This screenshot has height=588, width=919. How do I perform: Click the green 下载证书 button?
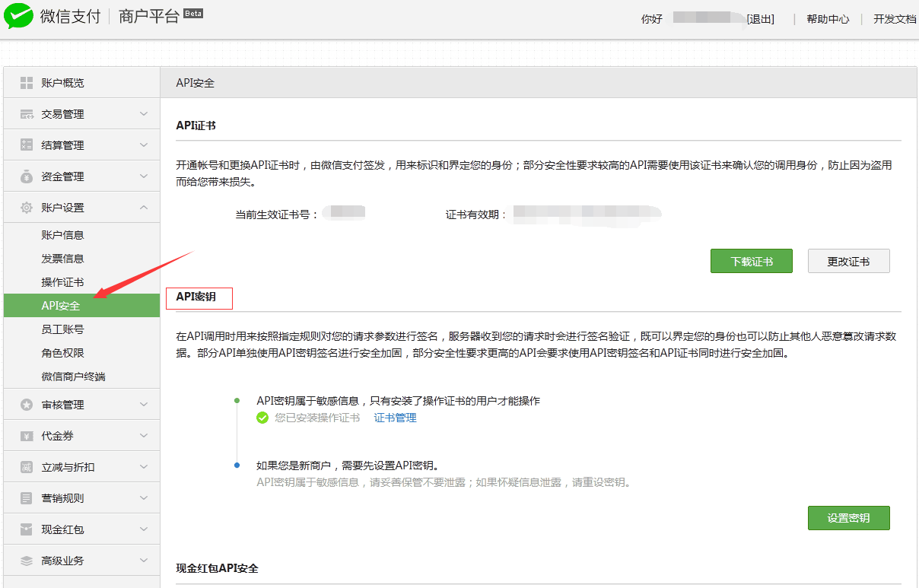751,261
